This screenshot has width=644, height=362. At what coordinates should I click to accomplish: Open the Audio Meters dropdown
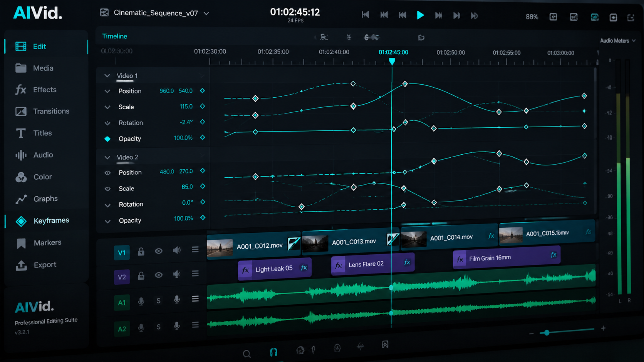(x=617, y=41)
